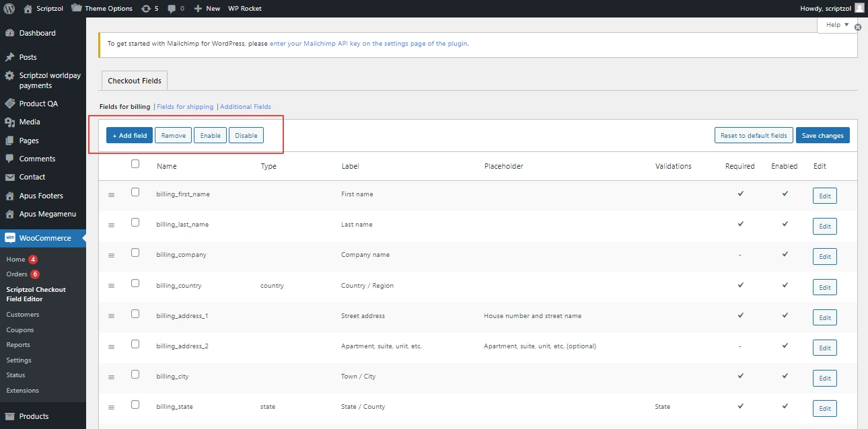The width and height of the screenshot is (868, 429).
Task: Click the drag handle icon for billing_last_name
Action: pos(112,225)
